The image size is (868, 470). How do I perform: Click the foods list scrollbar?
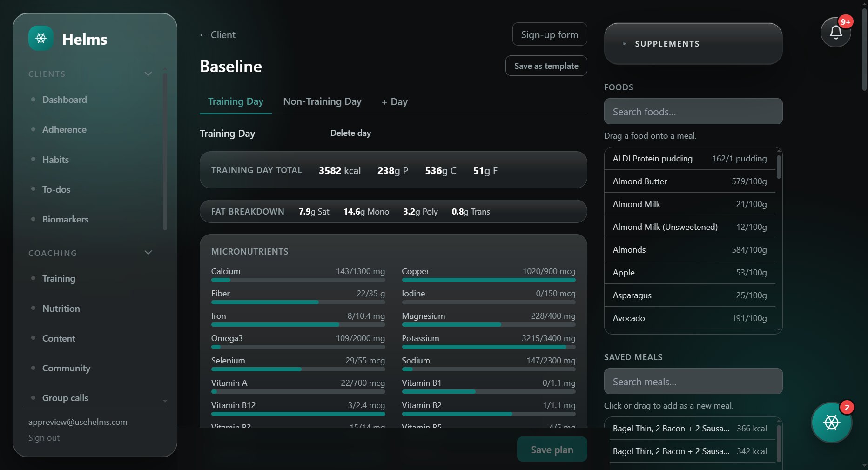point(779,167)
